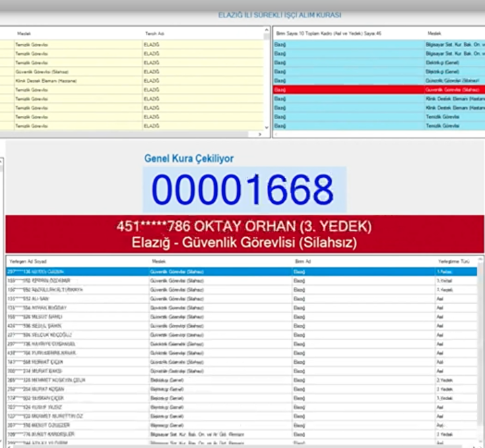Click the 'Meslek' header in the top-left table
This screenshot has height=448, width=485.
24,34
